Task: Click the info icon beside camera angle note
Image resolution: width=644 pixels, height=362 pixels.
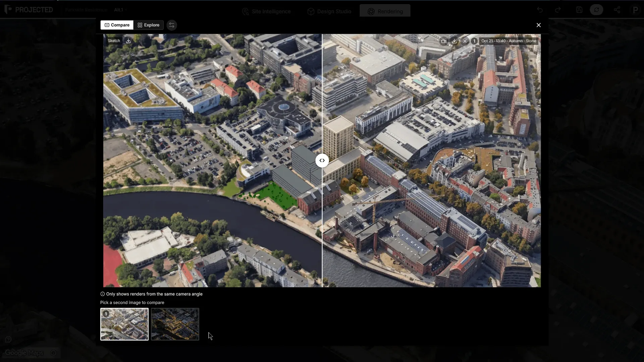Action: (x=103, y=294)
